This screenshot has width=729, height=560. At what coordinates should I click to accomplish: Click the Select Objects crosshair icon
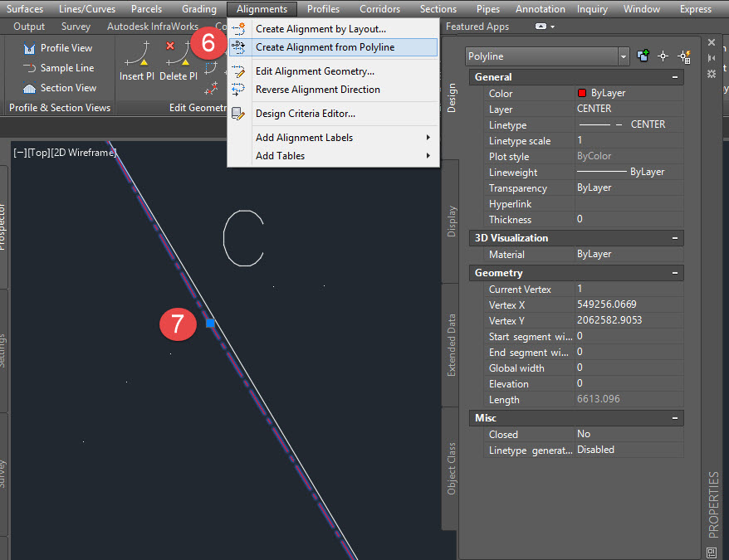click(x=663, y=56)
